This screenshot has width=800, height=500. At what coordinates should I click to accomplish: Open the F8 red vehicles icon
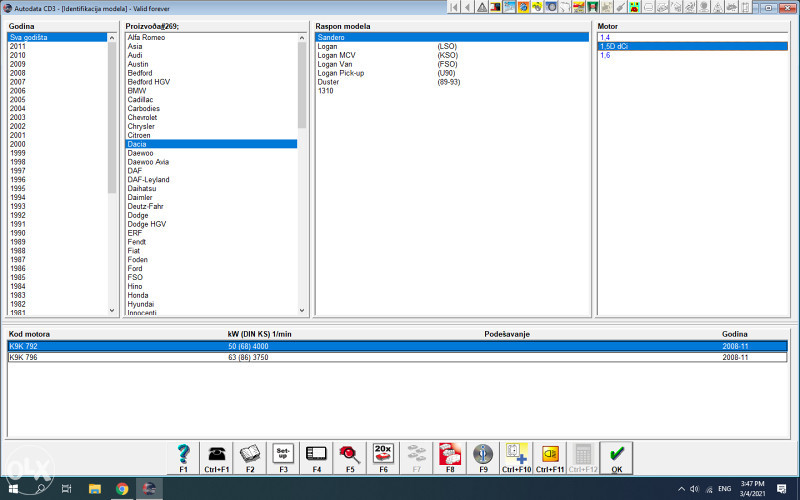[x=450, y=458]
